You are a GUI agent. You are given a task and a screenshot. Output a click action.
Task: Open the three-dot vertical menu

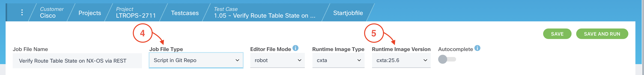tap(22, 12)
